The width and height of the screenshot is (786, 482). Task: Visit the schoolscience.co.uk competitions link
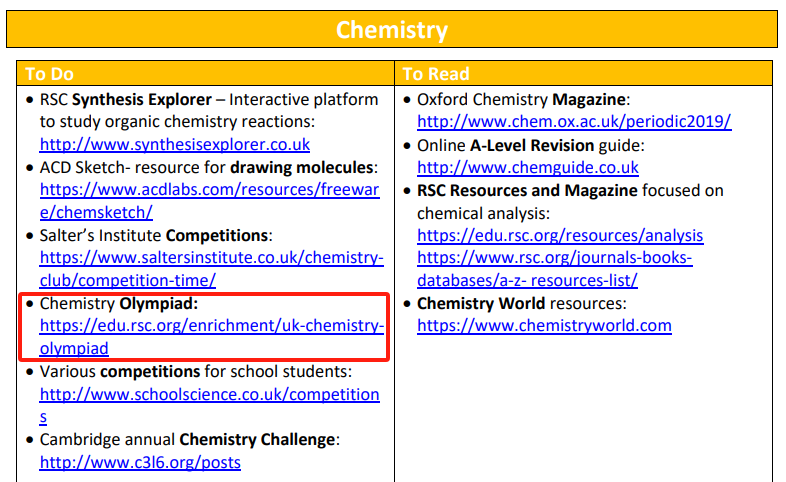point(209,394)
